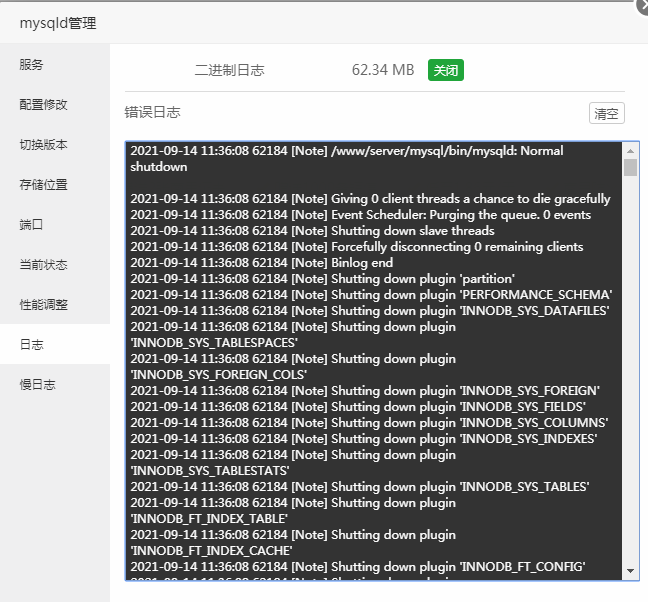Image resolution: width=648 pixels, height=602 pixels.
Task: Click the 错误日志 heading
Action: click(152, 112)
